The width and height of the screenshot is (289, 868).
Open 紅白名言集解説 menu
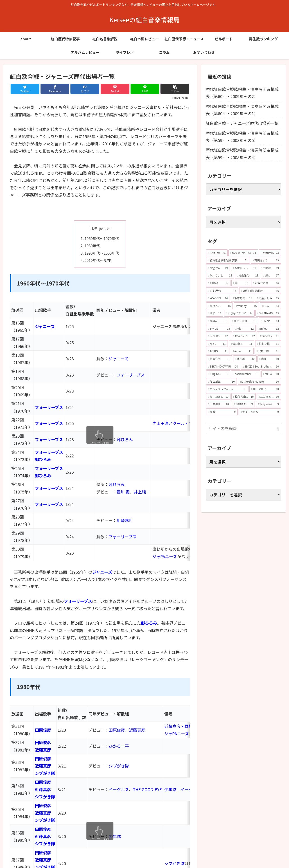(x=105, y=39)
